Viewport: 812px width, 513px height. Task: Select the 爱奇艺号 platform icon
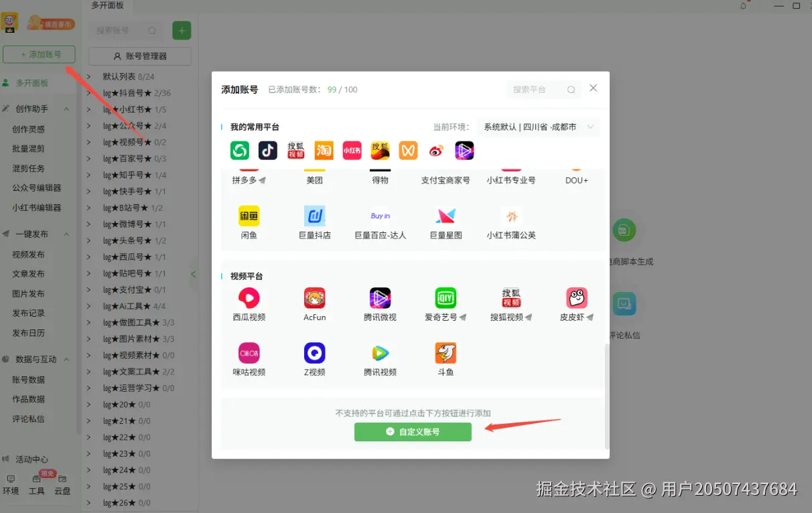pos(446,298)
